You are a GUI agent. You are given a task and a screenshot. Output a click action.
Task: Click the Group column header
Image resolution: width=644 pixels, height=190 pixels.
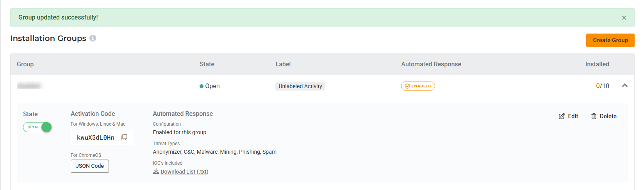(25, 64)
